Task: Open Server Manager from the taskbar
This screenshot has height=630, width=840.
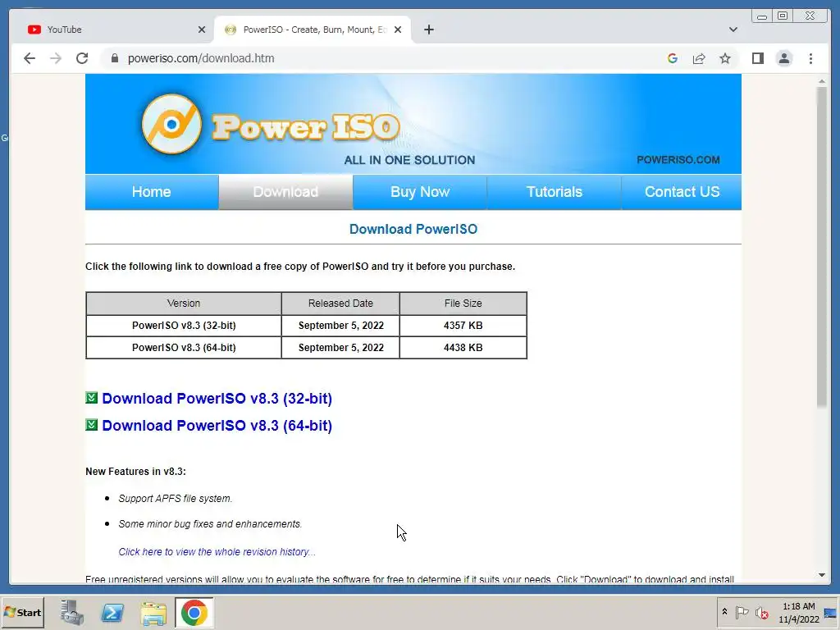Action: click(x=72, y=612)
